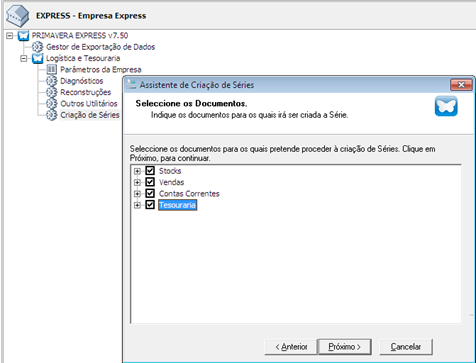Screen dimensions: 476x363
Task: Click the Logística e Tesouraria butterfly icon
Action: tap(38, 58)
